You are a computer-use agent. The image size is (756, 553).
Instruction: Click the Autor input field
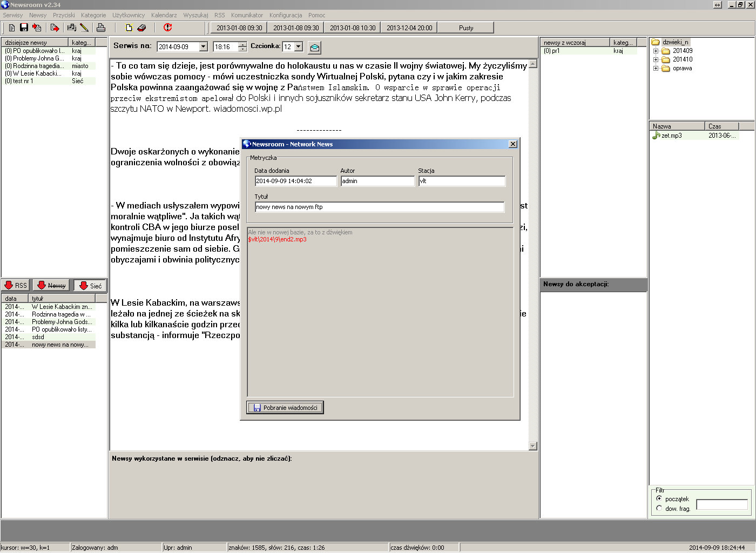(377, 181)
